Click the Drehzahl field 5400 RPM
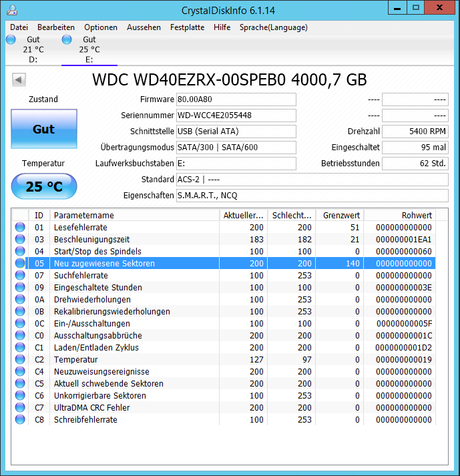Image resolution: width=460 pixels, height=476 pixels. [x=415, y=132]
